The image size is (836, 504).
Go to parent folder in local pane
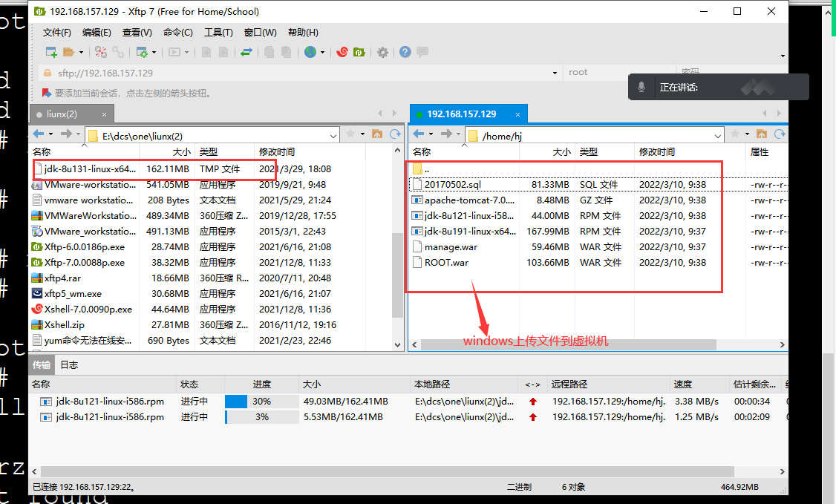377,134
